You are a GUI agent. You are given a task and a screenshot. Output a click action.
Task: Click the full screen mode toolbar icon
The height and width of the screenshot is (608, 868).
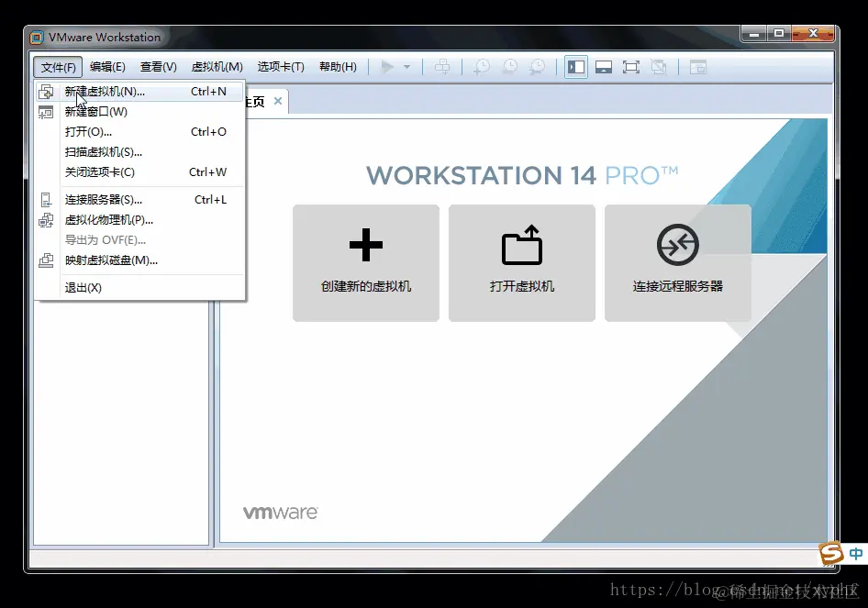[x=631, y=67]
